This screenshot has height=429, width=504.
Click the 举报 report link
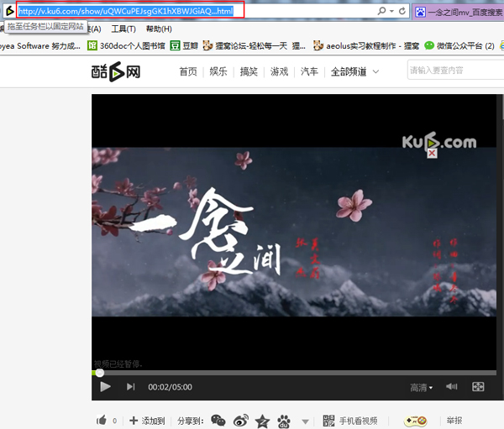coord(454,421)
